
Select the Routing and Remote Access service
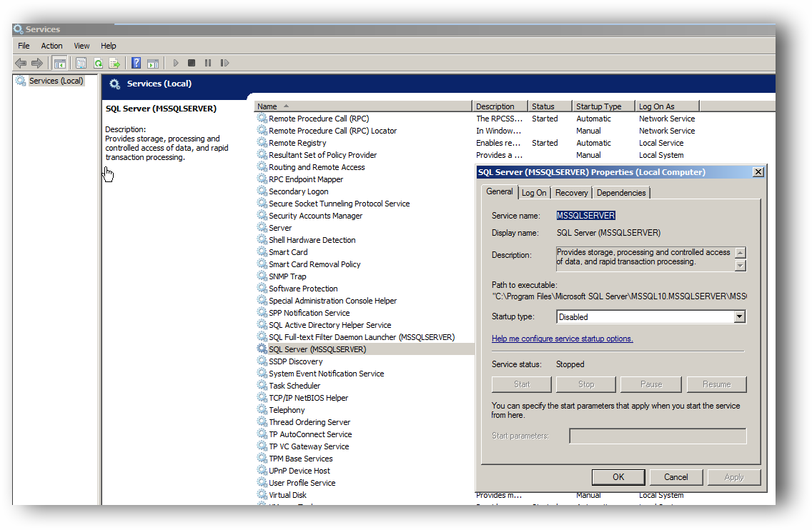(317, 166)
